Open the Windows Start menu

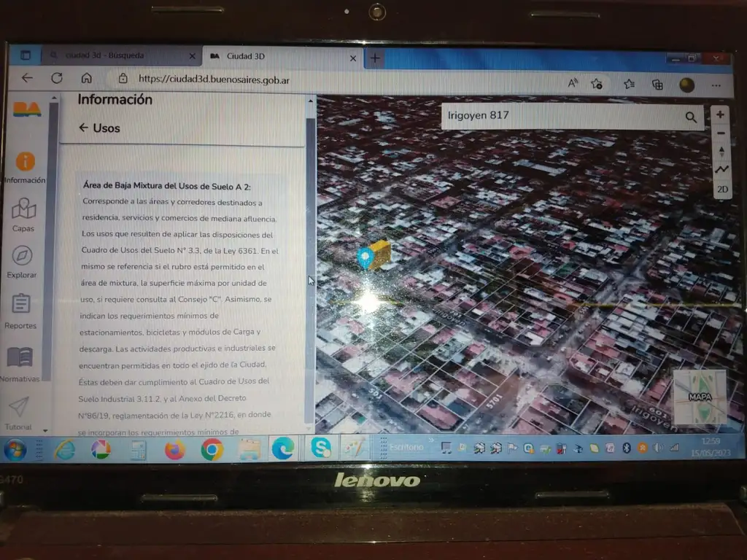click(15, 449)
